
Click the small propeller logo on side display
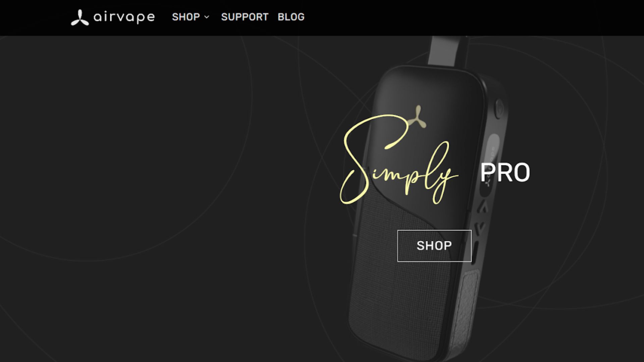488,183
